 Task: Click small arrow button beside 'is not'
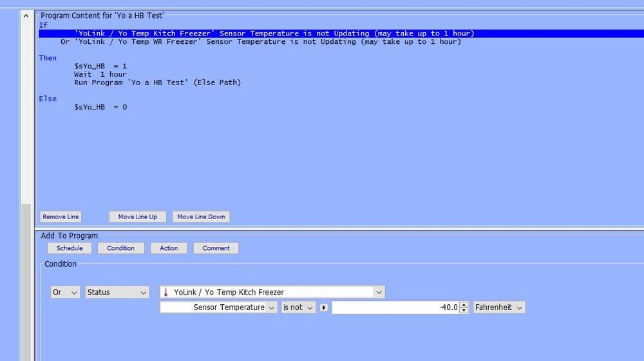pos(323,308)
